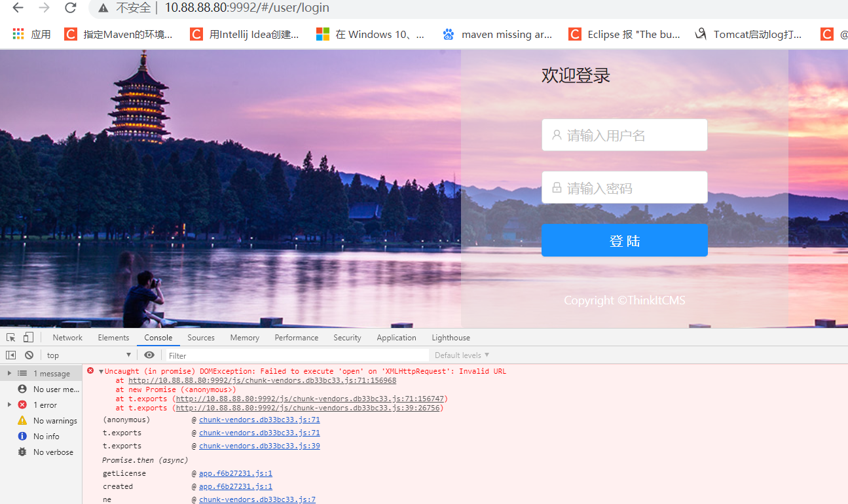Open the 用Intellij Idea创建 bookmark
This screenshot has width=848, height=504.
pos(244,34)
